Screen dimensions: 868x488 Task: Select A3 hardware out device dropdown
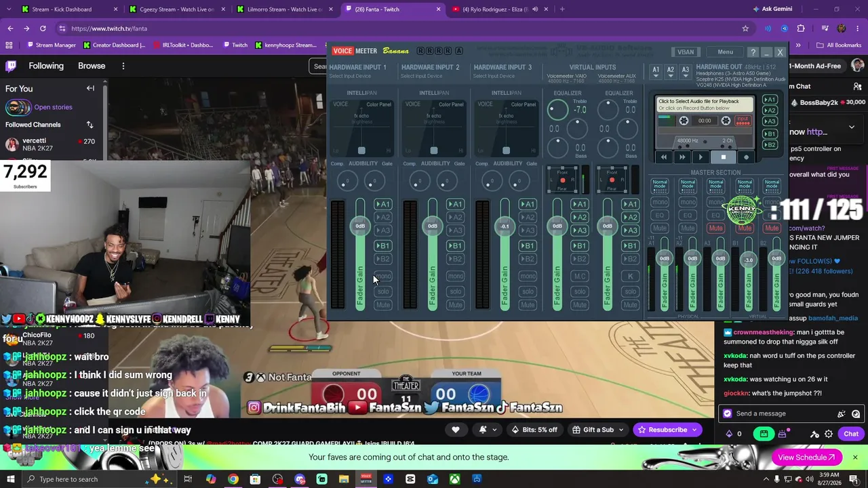click(x=686, y=71)
